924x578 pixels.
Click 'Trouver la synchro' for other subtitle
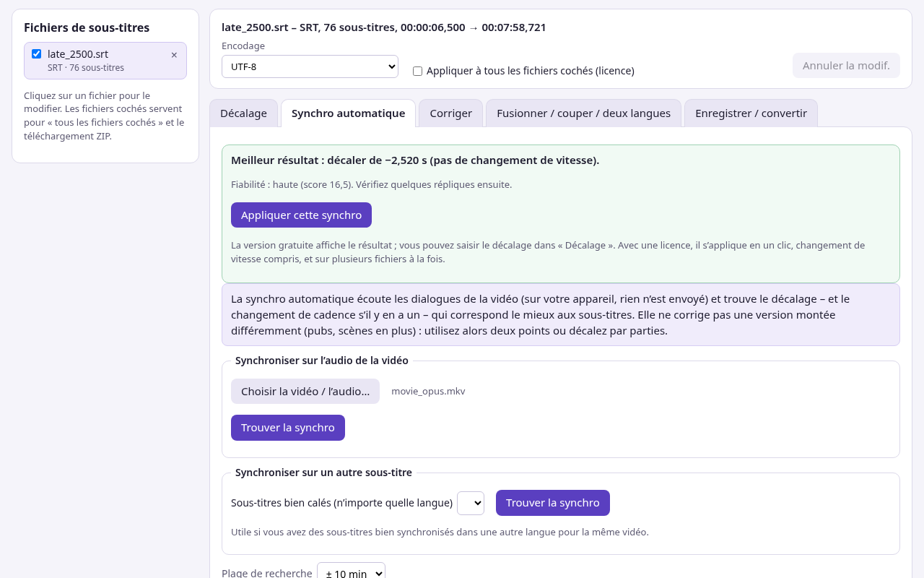point(553,503)
